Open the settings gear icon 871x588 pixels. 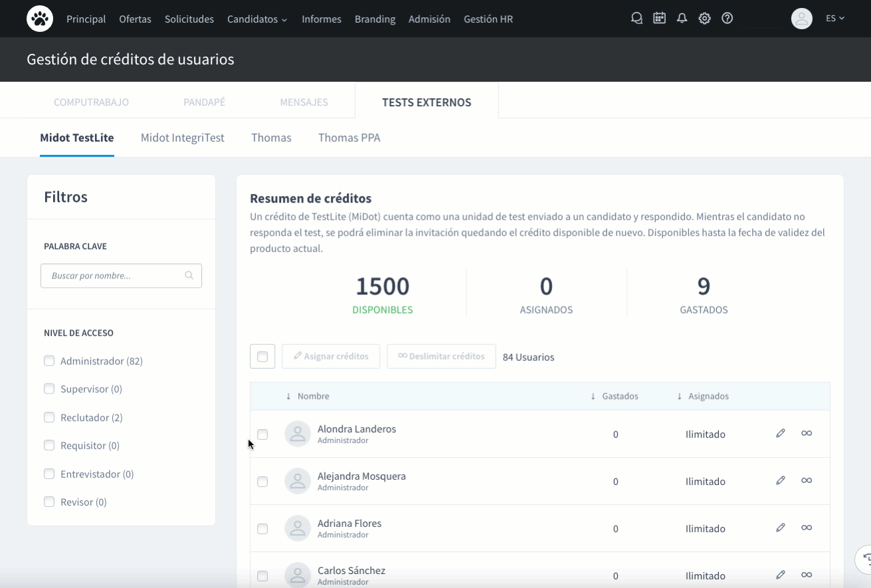(x=704, y=19)
